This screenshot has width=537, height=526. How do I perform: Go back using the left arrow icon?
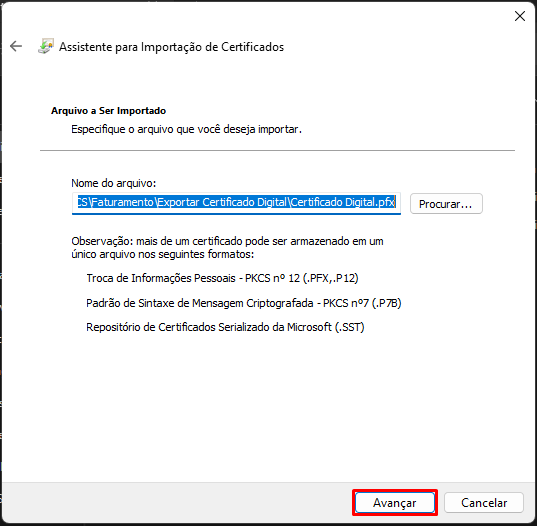click(x=16, y=46)
